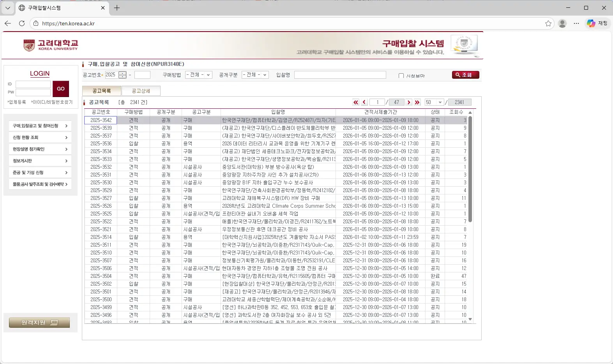Open the rows-per-page dropdown showing 50

click(434, 102)
